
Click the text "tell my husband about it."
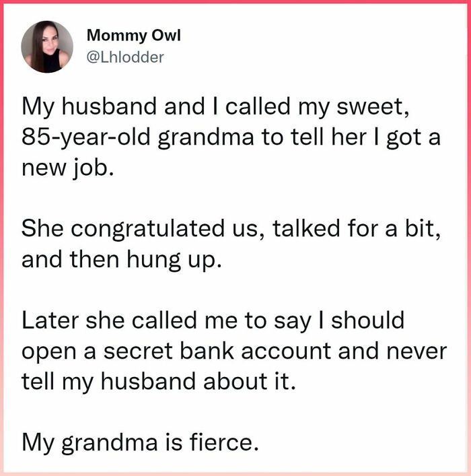point(158,380)
